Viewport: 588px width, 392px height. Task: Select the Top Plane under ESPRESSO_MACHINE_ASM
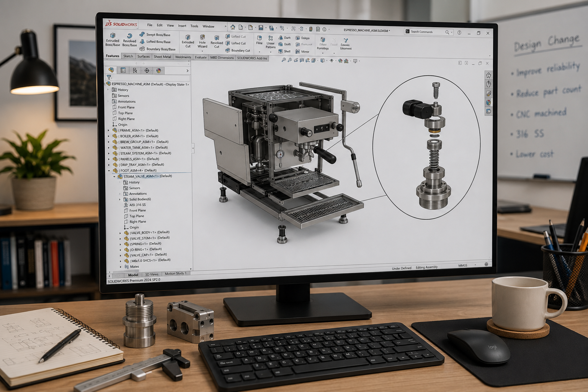122,113
